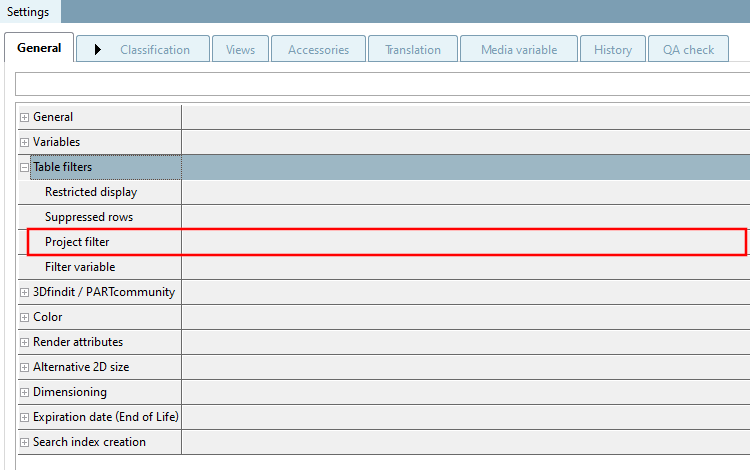750x470 pixels.
Task: Expand the 3Dfindit / PARTcommunity group
Action: pyautogui.click(x=24, y=292)
